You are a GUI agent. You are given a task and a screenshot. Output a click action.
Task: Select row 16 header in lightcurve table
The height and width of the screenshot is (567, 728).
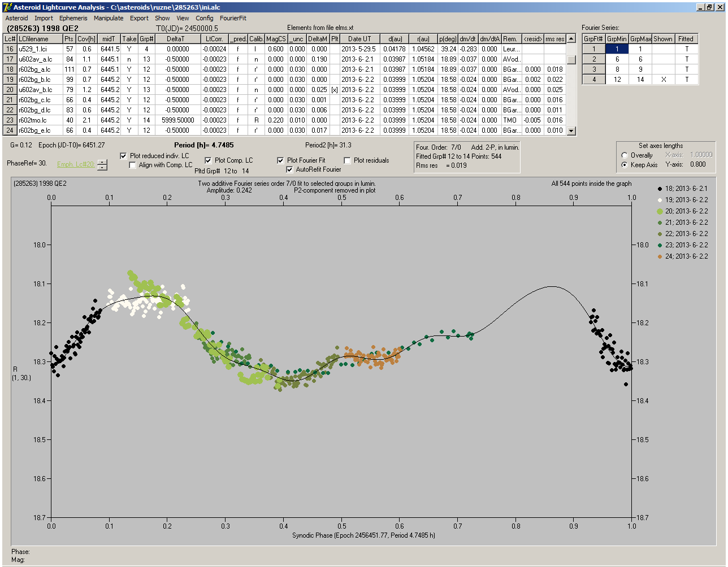(x=10, y=49)
